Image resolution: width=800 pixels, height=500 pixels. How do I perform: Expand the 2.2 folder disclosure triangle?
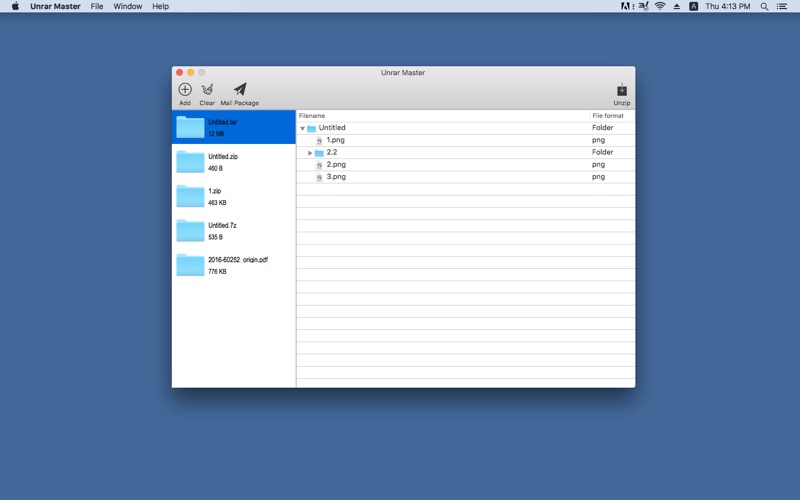[x=310, y=153]
